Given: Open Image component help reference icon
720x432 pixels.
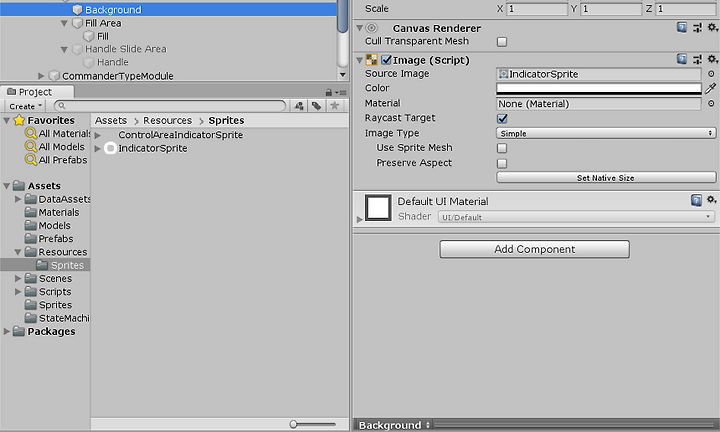Looking at the screenshot, I should (x=682, y=59).
